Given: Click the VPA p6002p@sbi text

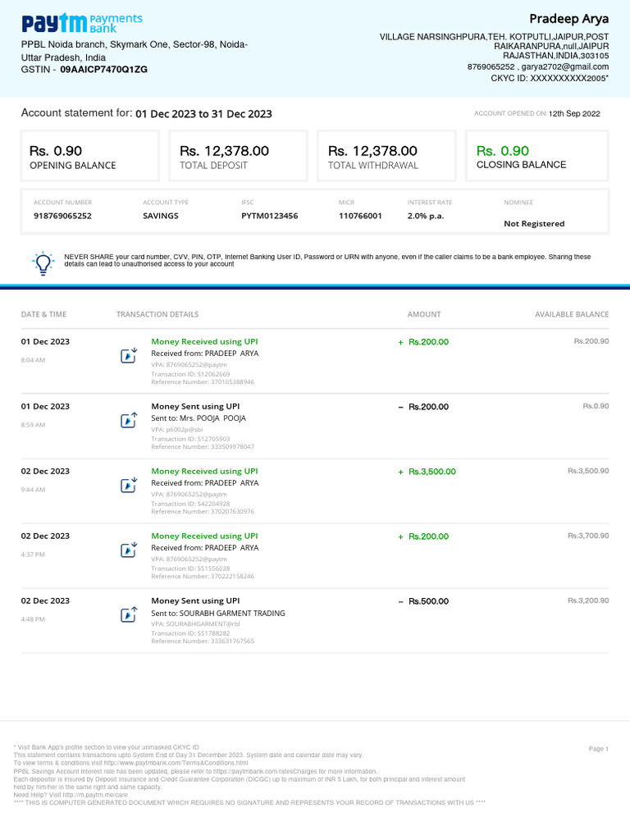Looking at the screenshot, I should 177,430.
